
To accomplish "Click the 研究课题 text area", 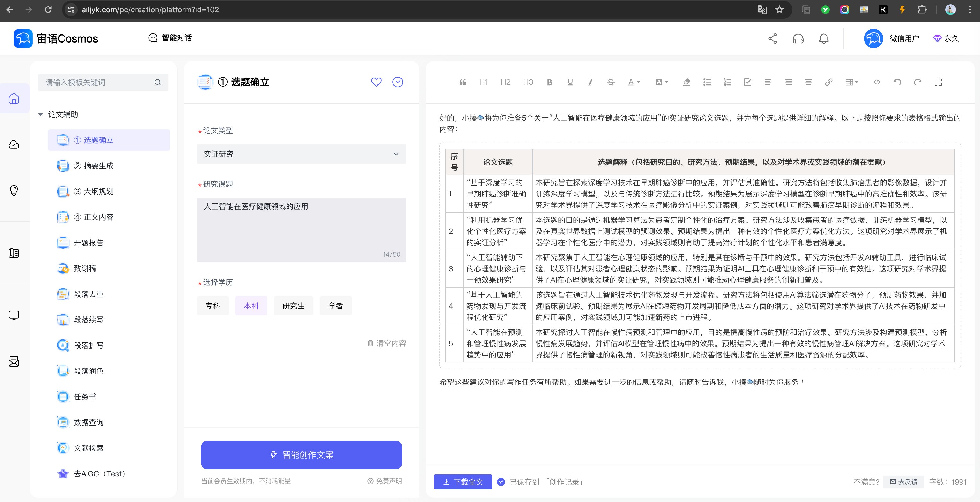I will click(x=301, y=230).
